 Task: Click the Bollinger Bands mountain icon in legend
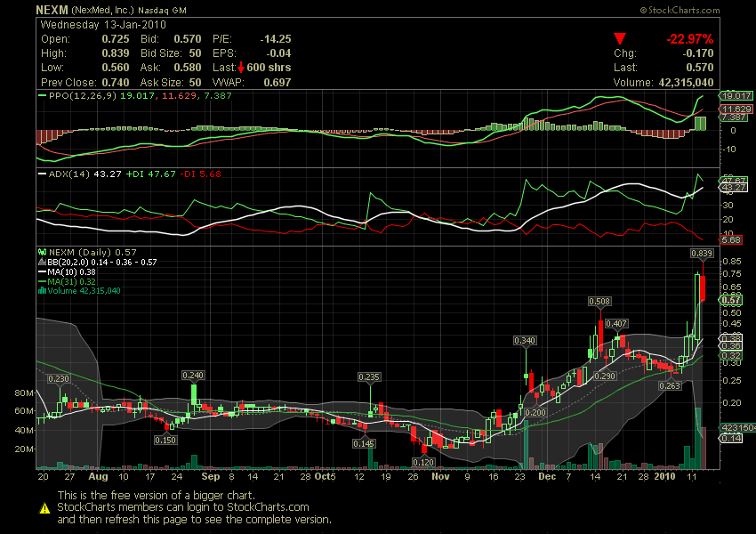point(42,262)
